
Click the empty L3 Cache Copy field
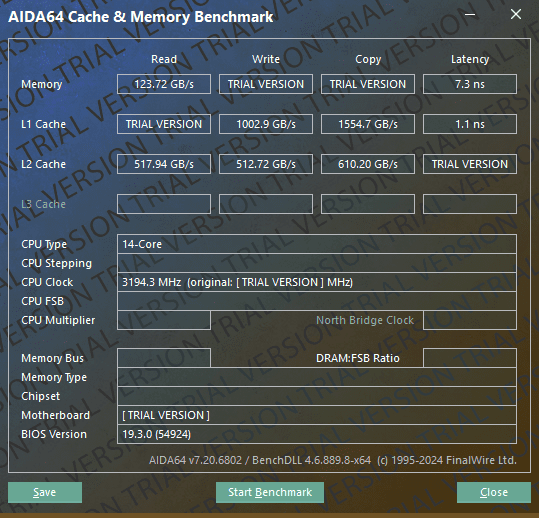(368, 204)
